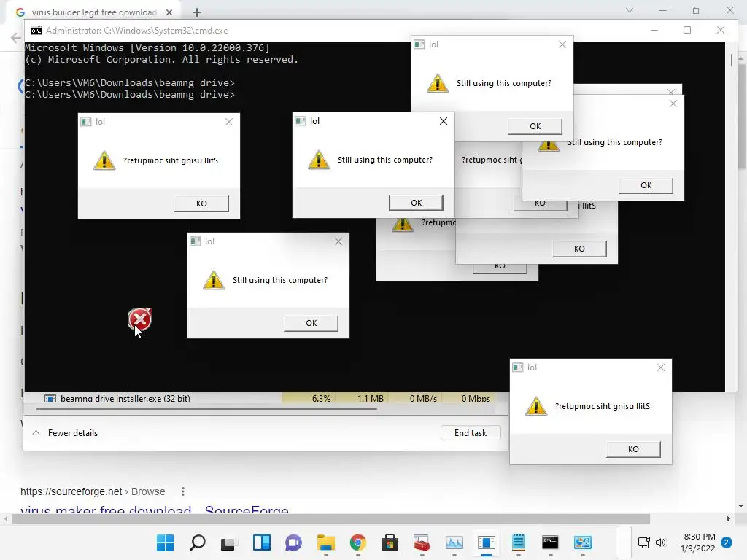
Task: Close the active lol dialog with its X
Action: tap(443, 121)
